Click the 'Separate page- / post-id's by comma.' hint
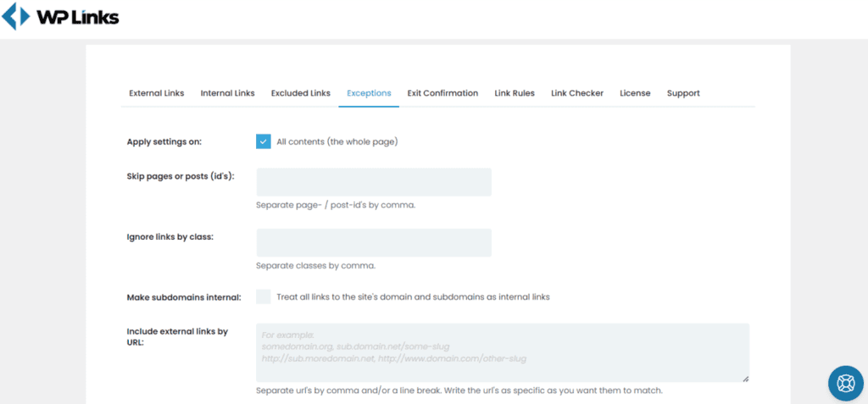Screen dimensions: 868x404 click(336, 205)
